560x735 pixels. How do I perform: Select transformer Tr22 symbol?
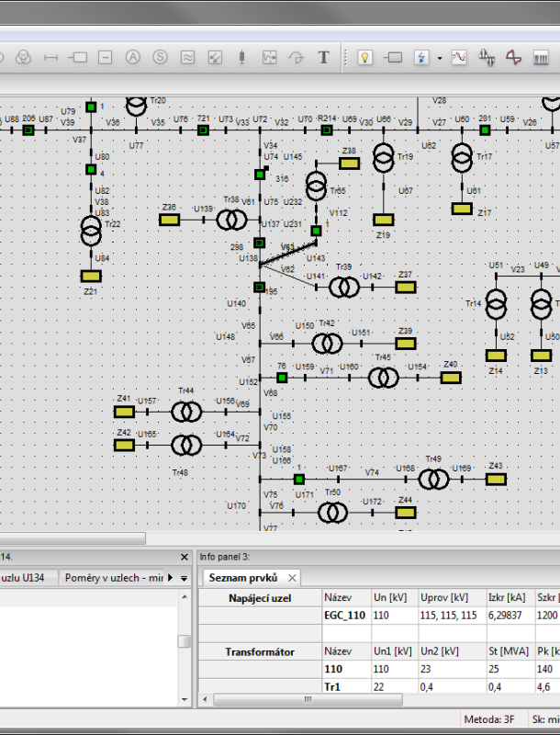(91, 231)
